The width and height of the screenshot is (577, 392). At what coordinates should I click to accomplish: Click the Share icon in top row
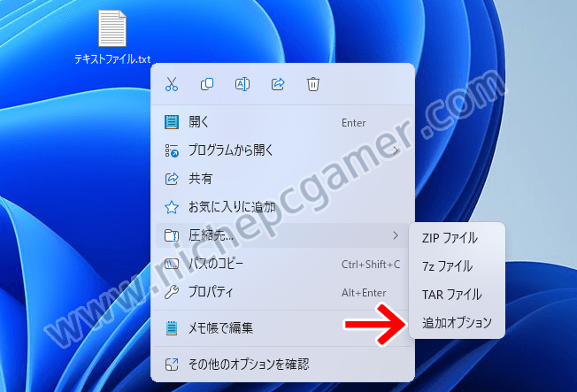point(278,84)
